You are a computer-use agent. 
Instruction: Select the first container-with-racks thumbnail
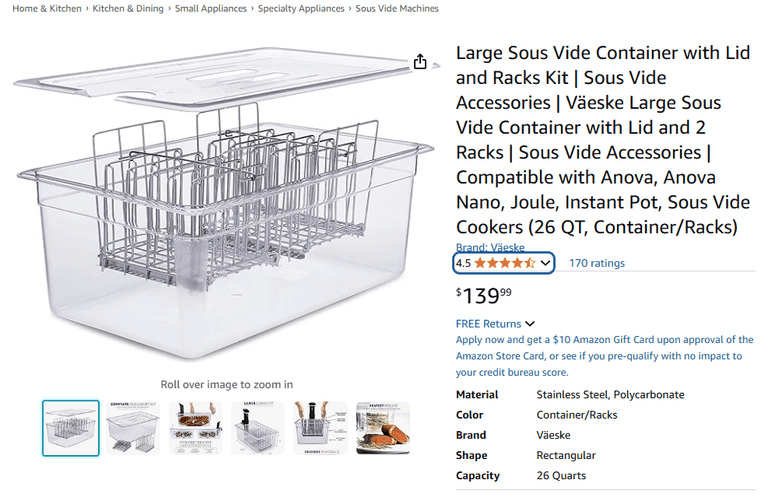pos(71,428)
